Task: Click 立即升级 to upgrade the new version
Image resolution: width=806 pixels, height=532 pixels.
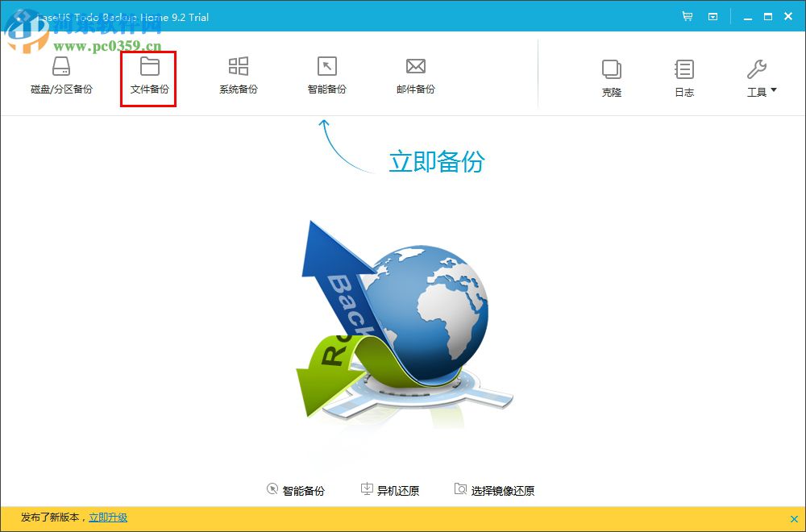Action: pyautogui.click(x=108, y=517)
